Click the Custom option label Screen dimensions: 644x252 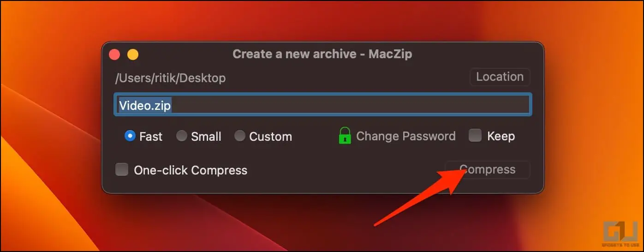tap(271, 137)
